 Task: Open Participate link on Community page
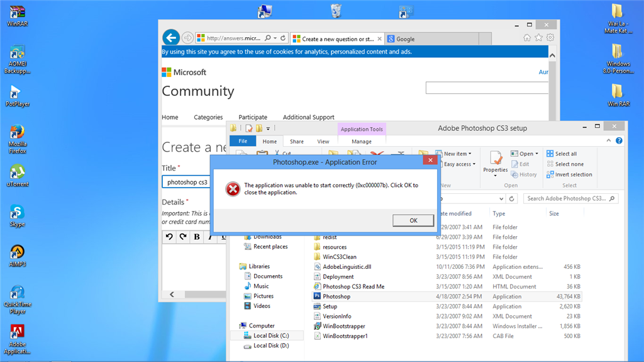[x=253, y=117]
